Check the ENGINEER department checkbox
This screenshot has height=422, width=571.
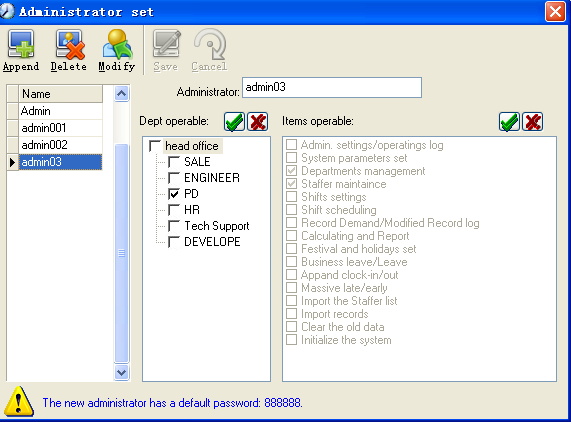pyautogui.click(x=174, y=178)
